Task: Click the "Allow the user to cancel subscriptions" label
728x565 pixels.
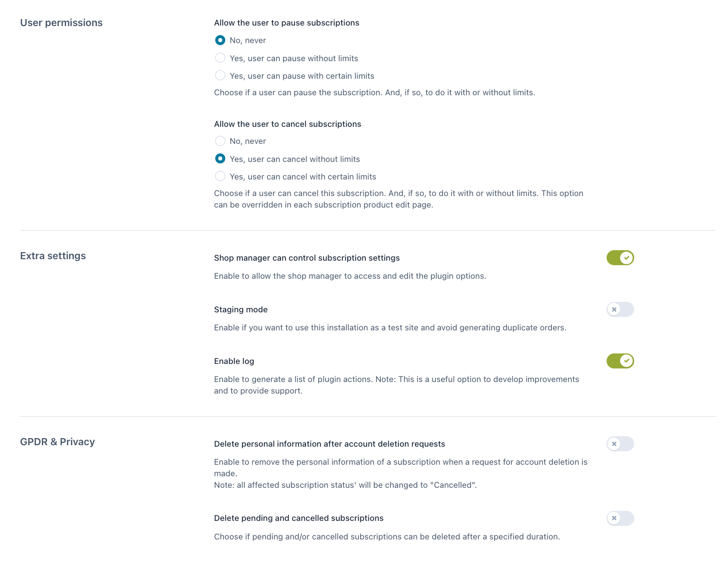Action: point(287,124)
